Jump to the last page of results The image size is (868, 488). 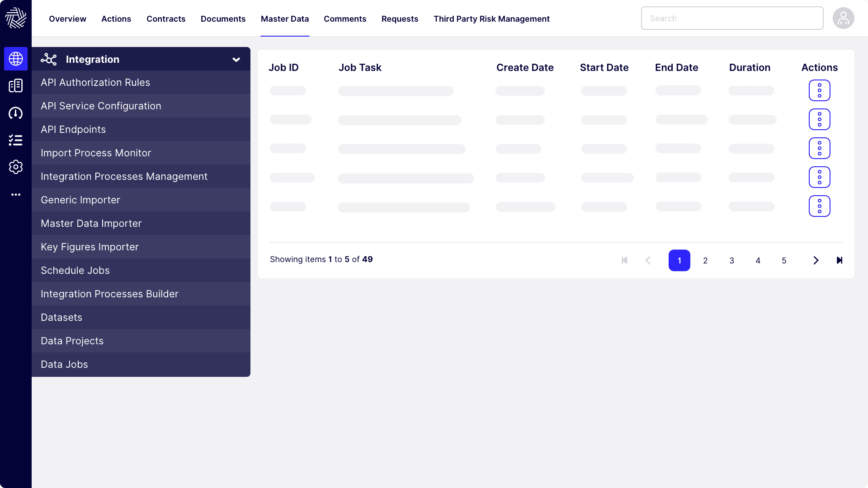pos(840,260)
